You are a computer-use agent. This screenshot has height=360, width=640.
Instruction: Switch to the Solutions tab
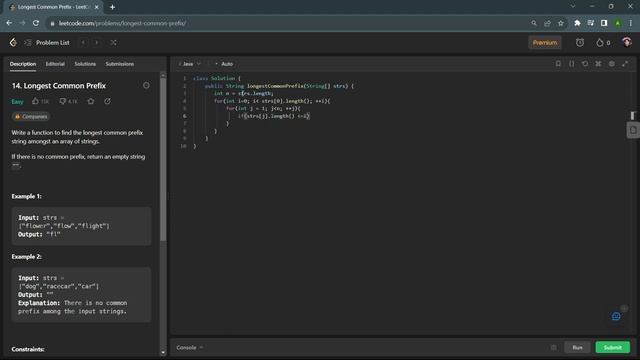tap(85, 64)
